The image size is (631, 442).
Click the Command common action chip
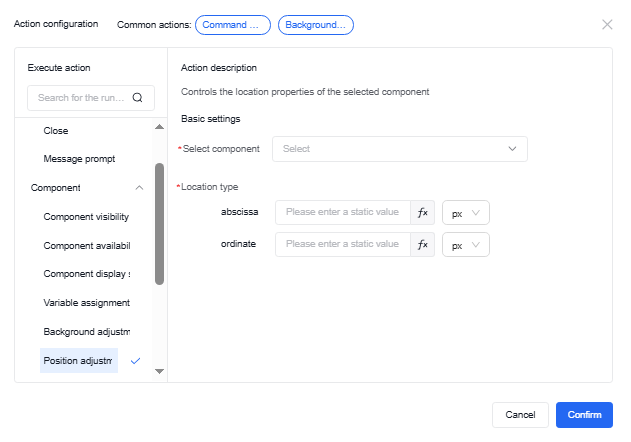click(x=232, y=24)
